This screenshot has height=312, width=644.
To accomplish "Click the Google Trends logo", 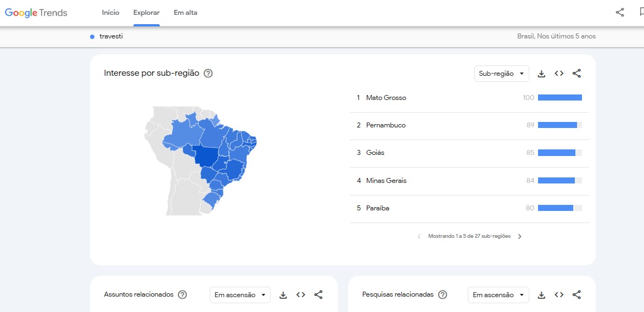I will coord(36,13).
